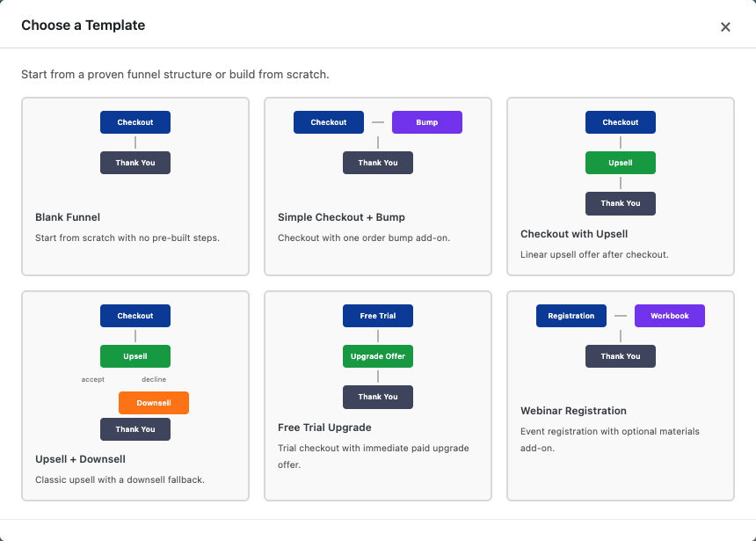Select the Upsell + Downsell title
Screen dimensions: 756x541
80,459
